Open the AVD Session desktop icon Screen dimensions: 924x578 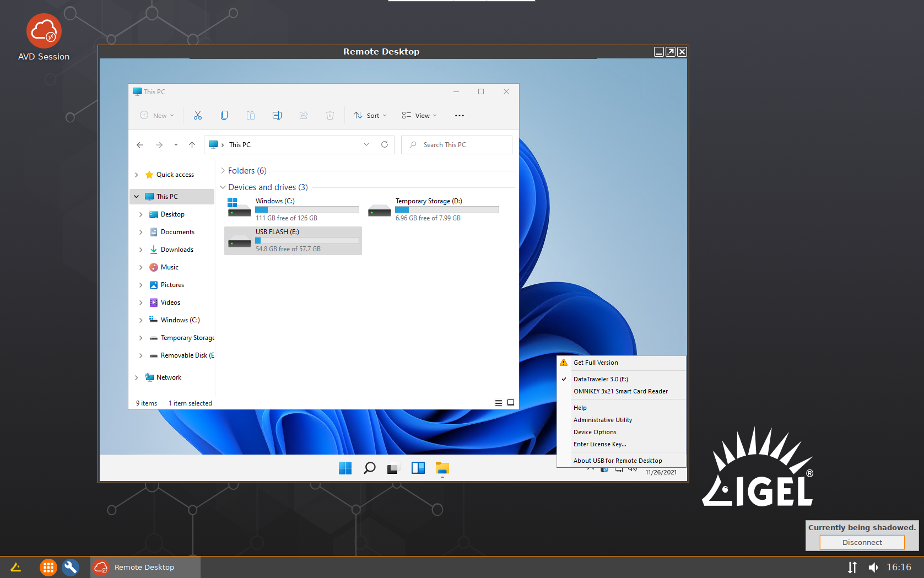click(x=44, y=37)
